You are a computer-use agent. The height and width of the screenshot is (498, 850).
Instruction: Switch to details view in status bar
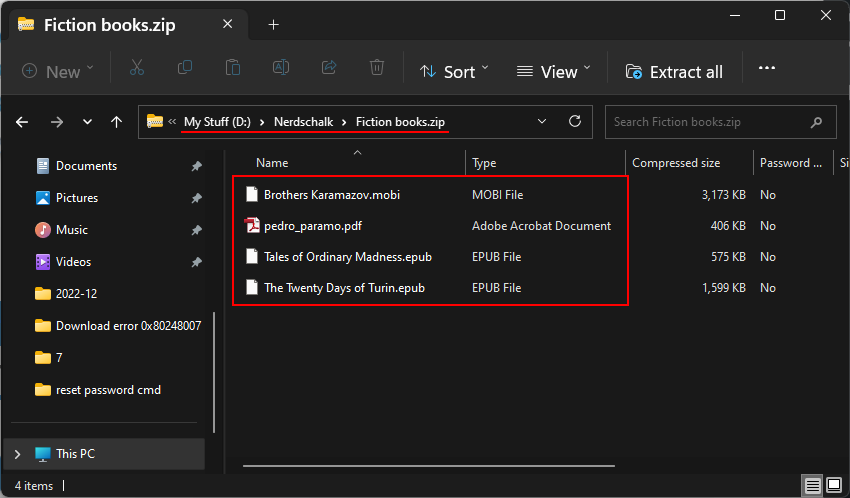(x=814, y=486)
